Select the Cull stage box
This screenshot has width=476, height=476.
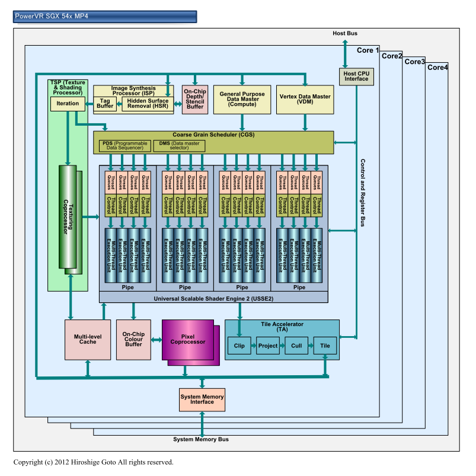296,346
